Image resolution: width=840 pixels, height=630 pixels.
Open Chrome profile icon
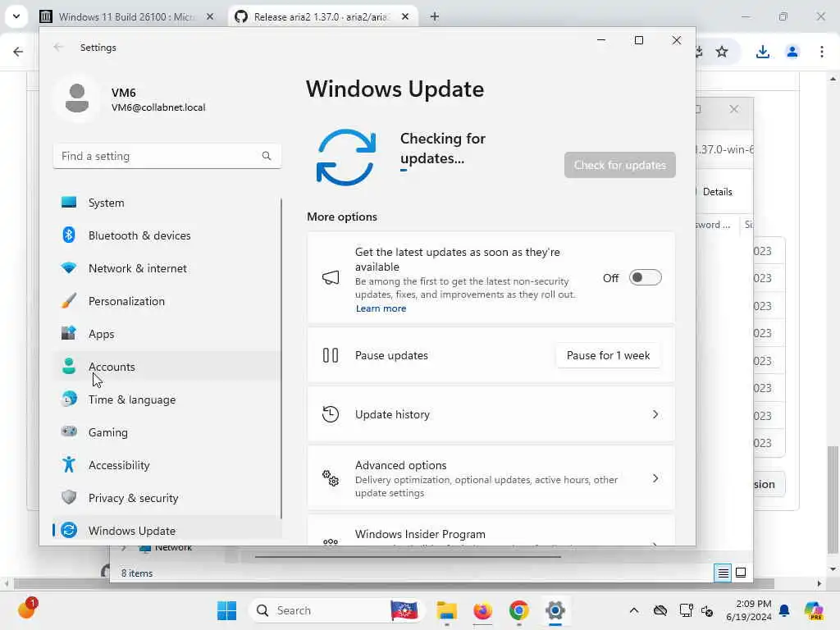click(x=792, y=52)
